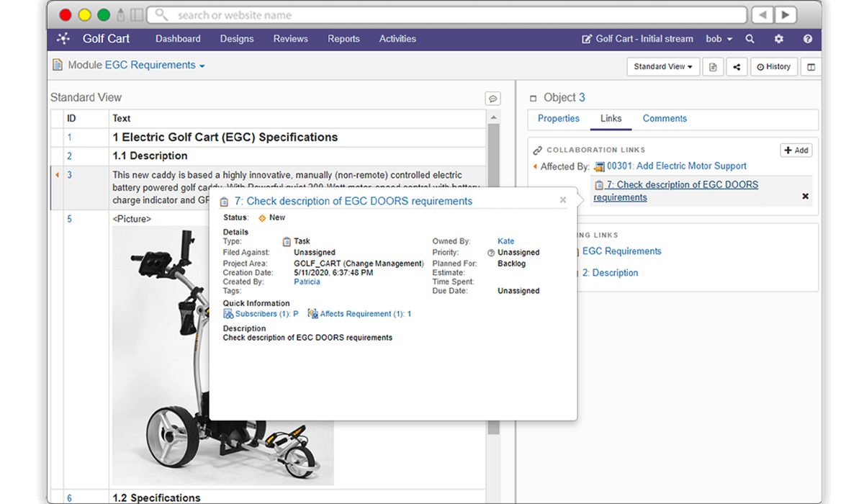The width and height of the screenshot is (864, 504).
Task: Toggle the side panel layout icon
Action: tap(811, 67)
